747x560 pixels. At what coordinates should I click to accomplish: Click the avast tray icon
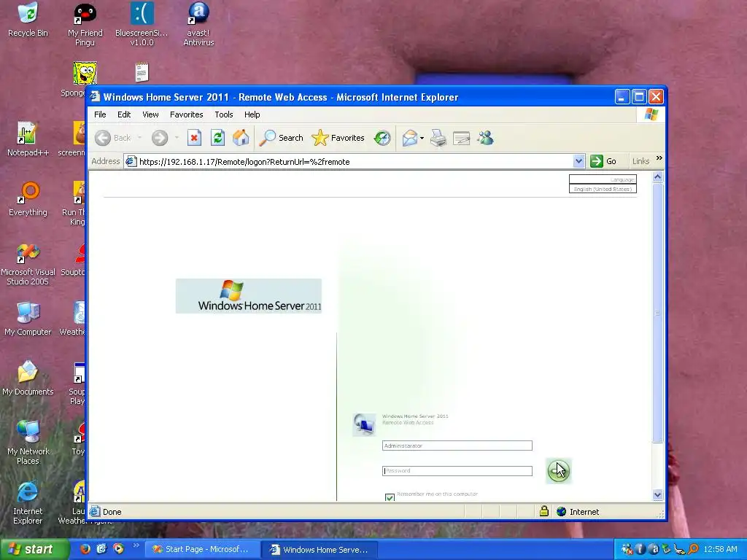pyautogui.click(x=654, y=550)
